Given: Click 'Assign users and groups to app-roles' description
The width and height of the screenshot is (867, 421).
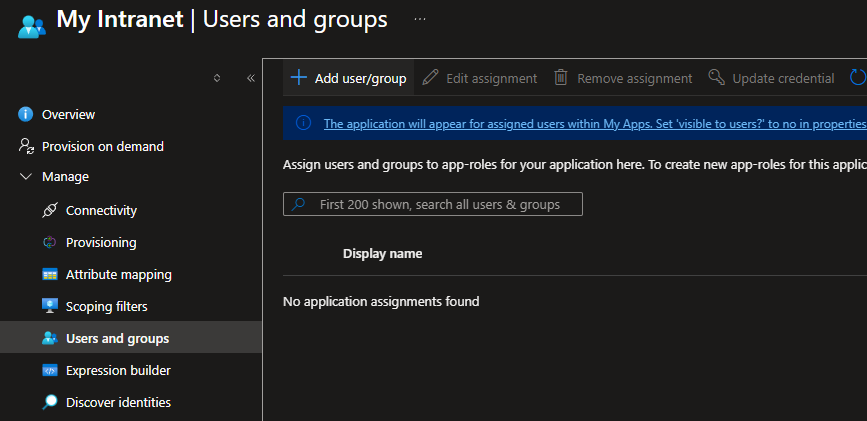Looking at the screenshot, I should tap(574, 165).
